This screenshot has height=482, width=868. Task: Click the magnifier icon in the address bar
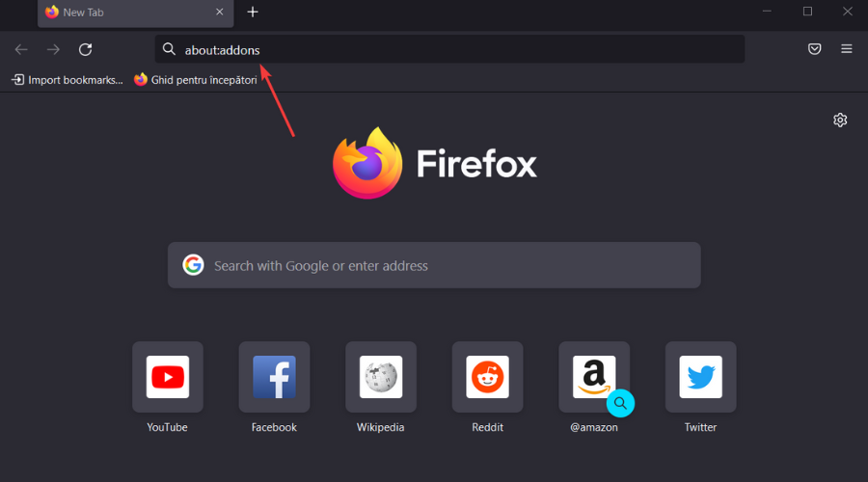pos(169,49)
